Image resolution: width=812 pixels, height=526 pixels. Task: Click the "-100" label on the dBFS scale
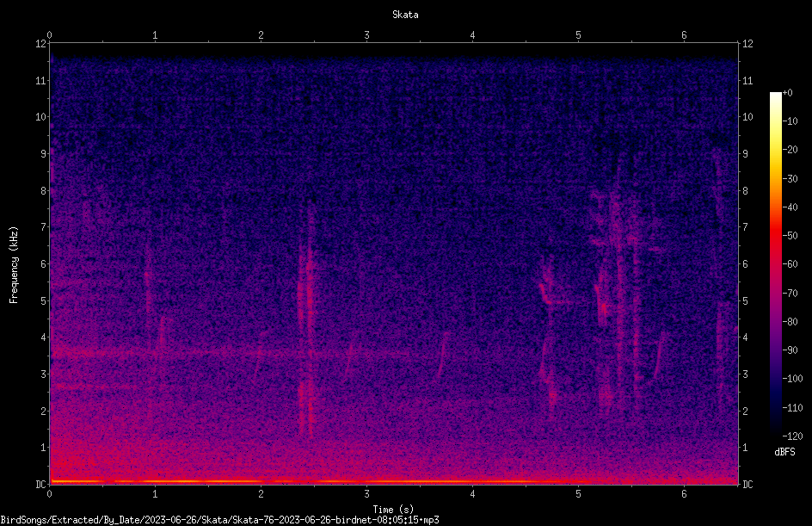pos(792,379)
